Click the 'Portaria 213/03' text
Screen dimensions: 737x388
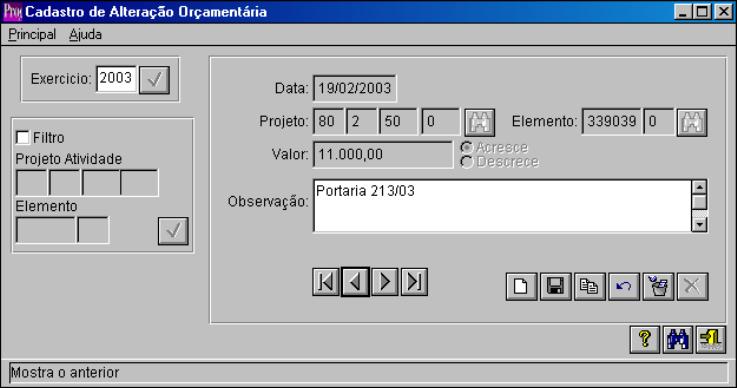[x=365, y=191]
